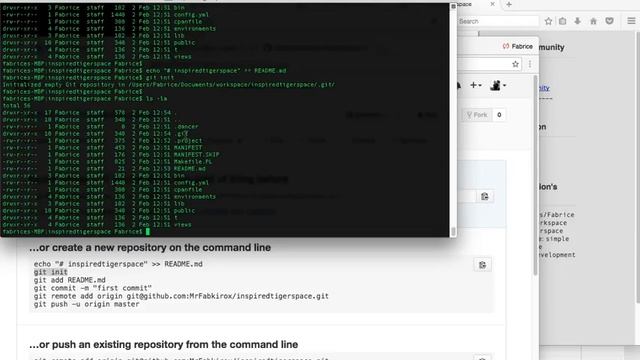Click the Fabrice profile button in Chrome
The image size is (640, 360).
(518, 47)
